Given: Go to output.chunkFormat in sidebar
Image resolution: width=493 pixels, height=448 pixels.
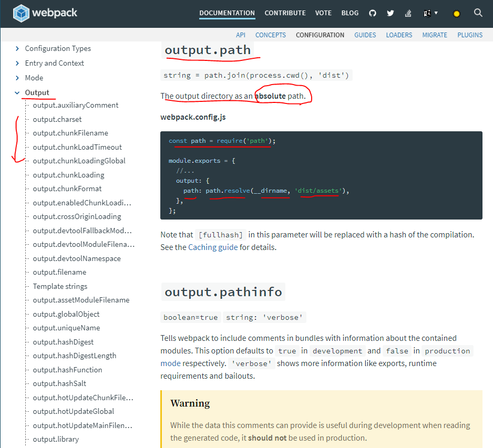Looking at the screenshot, I should [67, 189].
